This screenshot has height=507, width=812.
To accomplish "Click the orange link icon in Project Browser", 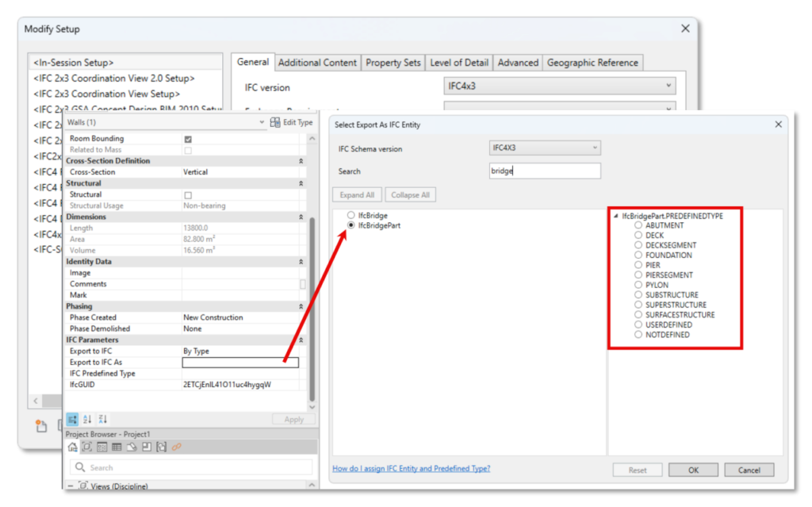I will pyautogui.click(x=176, y=447).
